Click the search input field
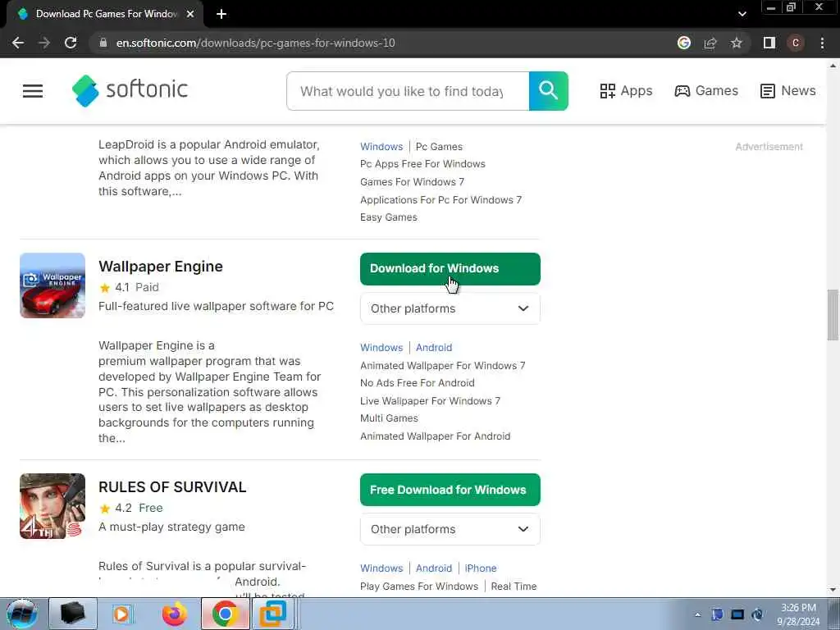The height and width of the screenshot is (630, 840). [408, 91]
